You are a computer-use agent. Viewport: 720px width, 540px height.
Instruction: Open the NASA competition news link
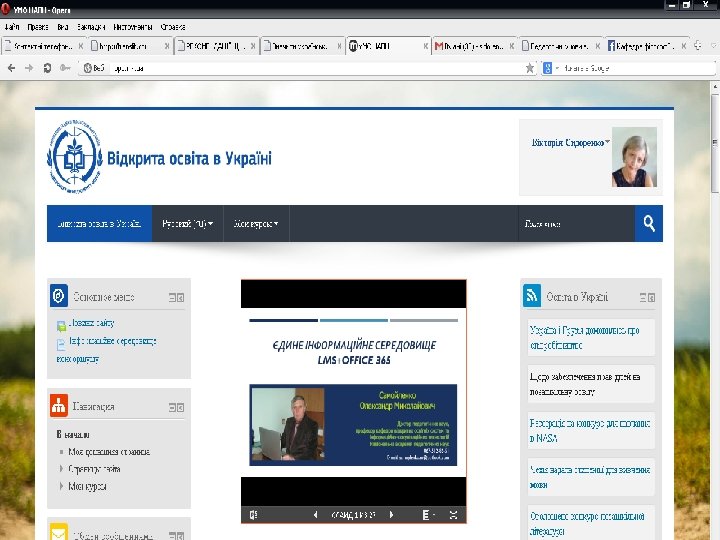click(590, 431)
